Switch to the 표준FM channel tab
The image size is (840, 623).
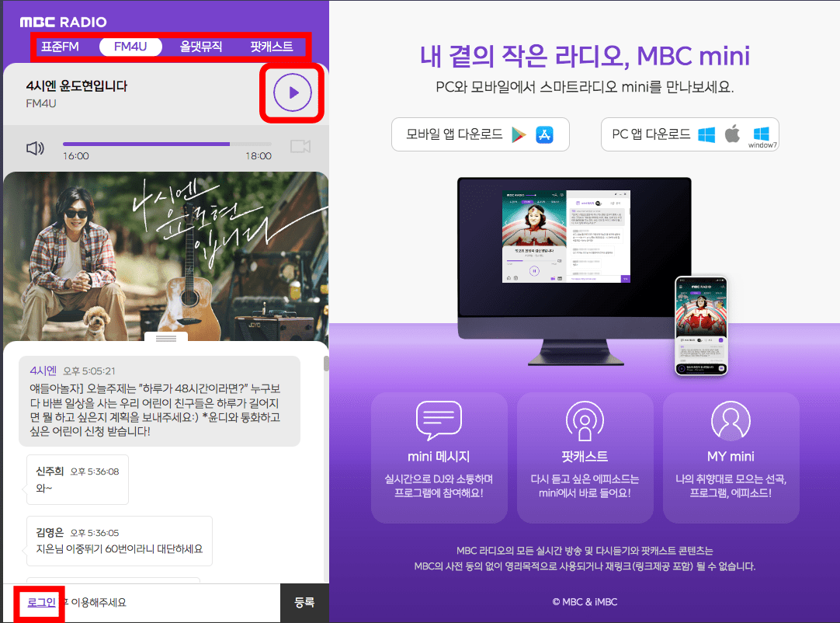click(60, 47)
